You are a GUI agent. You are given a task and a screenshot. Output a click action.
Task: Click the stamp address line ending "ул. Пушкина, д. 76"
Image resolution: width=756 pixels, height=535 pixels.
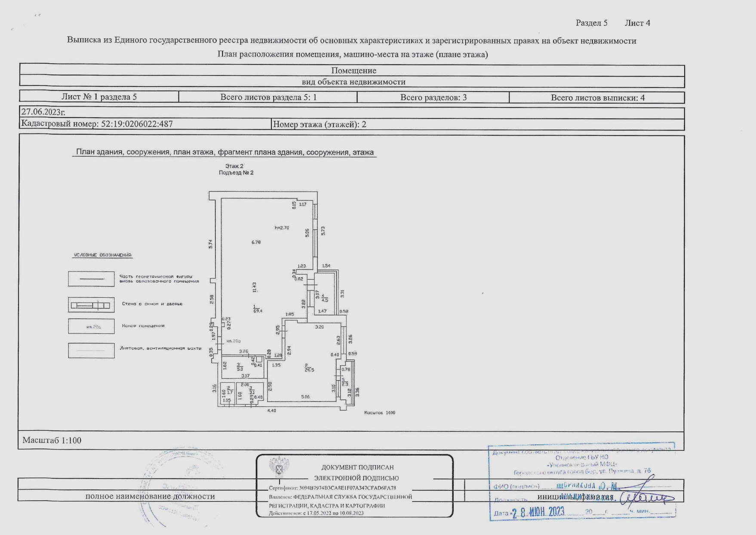point(582,472)
